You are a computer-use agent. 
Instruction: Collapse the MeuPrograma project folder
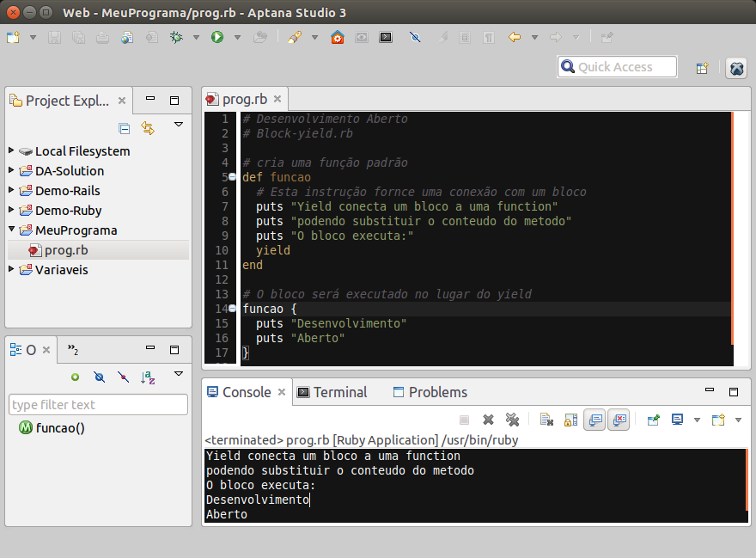(11, 230)
